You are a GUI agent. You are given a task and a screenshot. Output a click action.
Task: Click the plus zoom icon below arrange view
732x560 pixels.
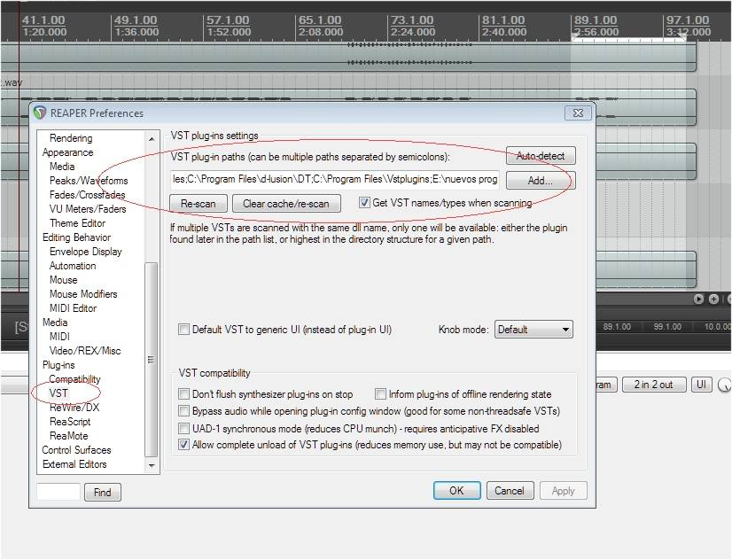coord(713,299)
